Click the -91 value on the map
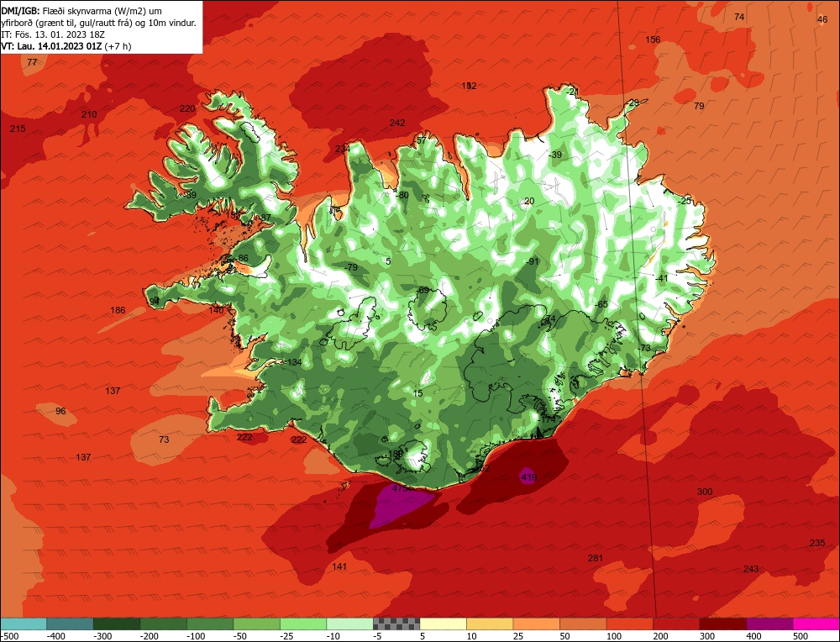The width and height of the screenshot is (840, 642). click(x=532, y=261)
